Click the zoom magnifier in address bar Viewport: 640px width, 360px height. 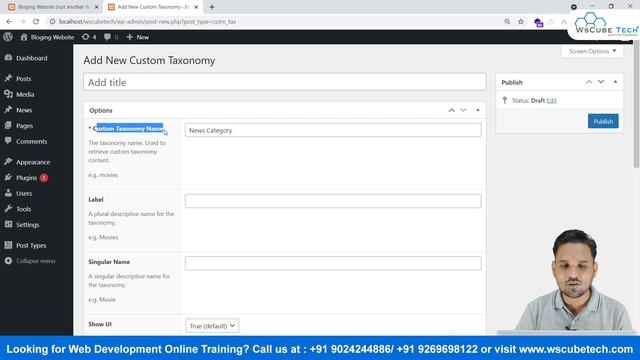(x=507, y=22)
